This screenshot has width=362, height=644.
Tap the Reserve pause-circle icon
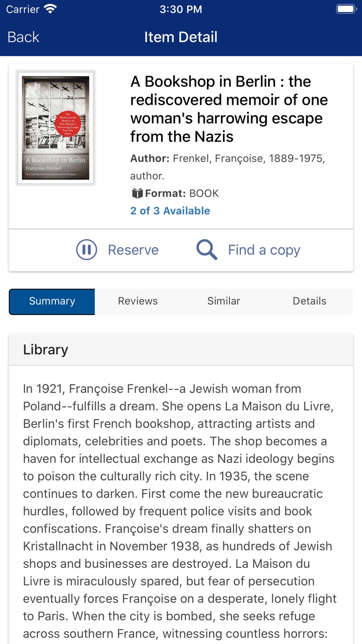tap(86, 250)
